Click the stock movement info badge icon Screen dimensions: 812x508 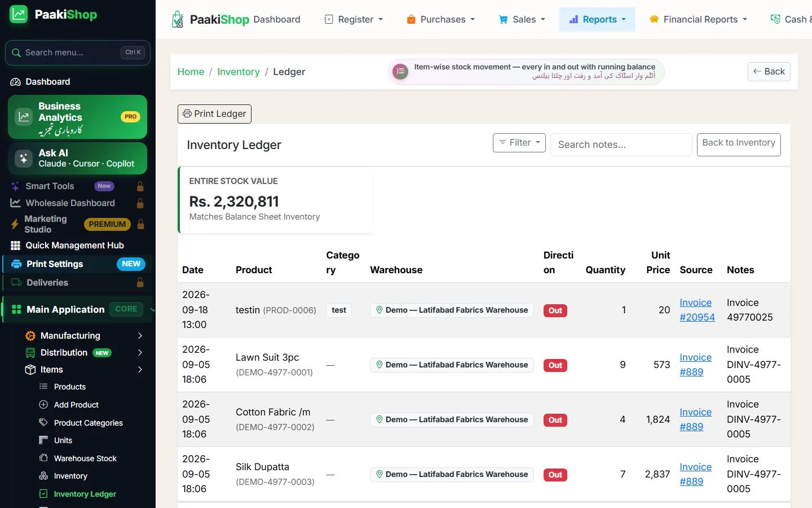[x=400, y=72]
